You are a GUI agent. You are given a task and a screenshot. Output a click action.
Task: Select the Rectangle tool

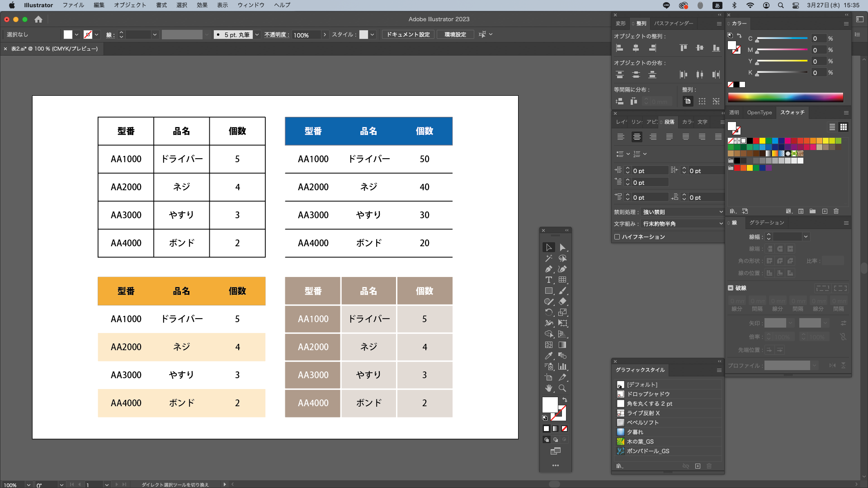coord(548,291)
